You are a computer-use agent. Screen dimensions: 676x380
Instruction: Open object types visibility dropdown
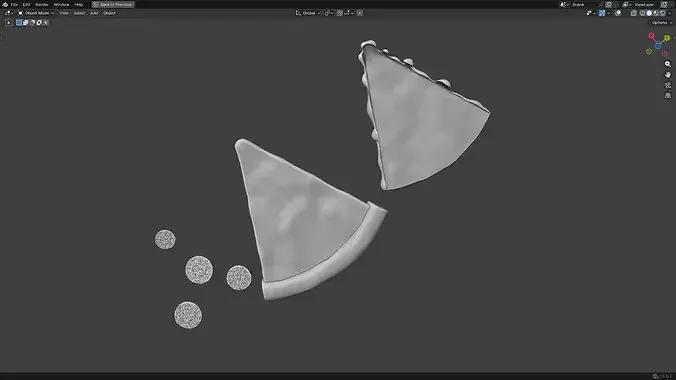590,13
